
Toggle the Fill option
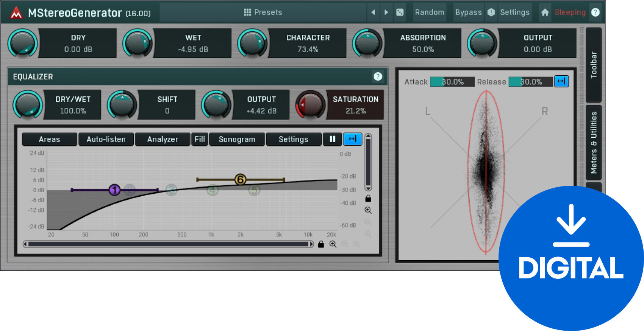click(x=200, y=139)
